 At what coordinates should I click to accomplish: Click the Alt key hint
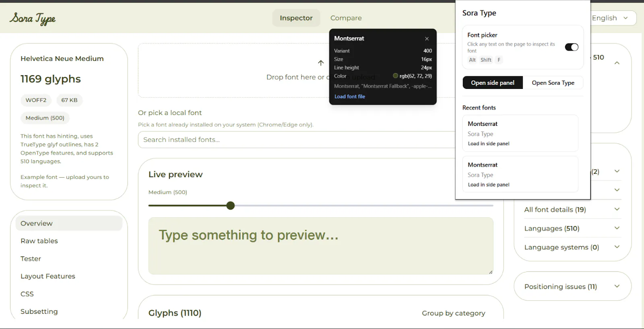(x=472, y=60)
